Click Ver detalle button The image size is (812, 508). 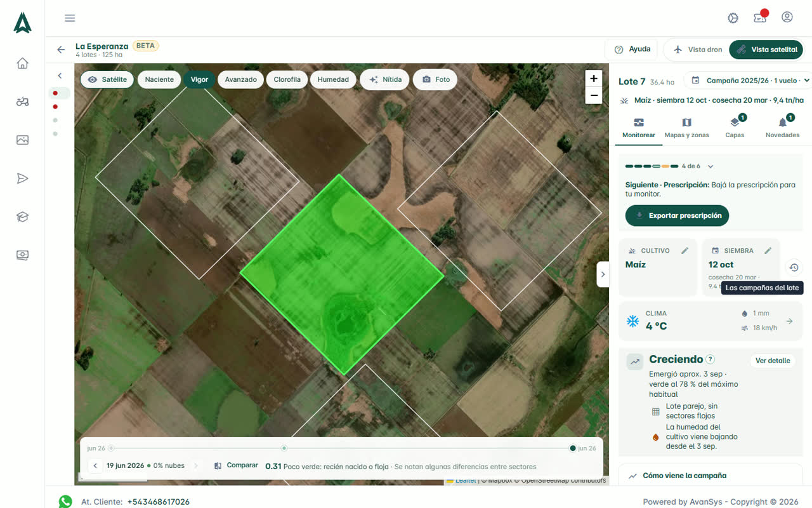pyautogui.click(x=773, y=361)
